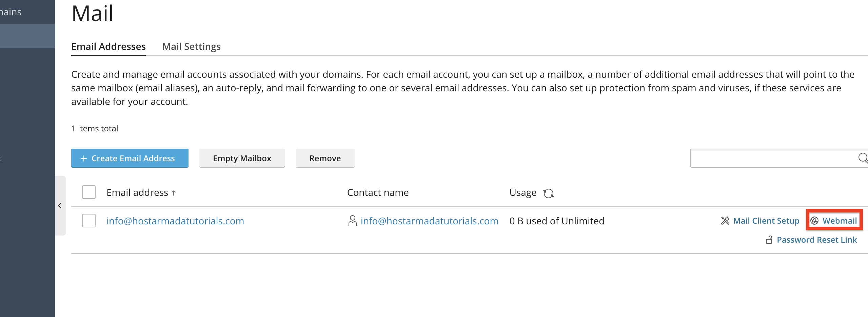This screenshot has width=868, height=317.
Task: Check the info@hostarmadatutorials.com row checkbox
Action: point(89,221)
